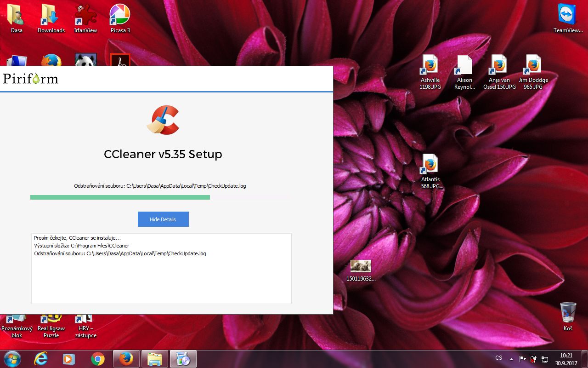The image size is (588, 368).
Task: Open Jim Doddge 965.JPG file
Action: point(533,72)
